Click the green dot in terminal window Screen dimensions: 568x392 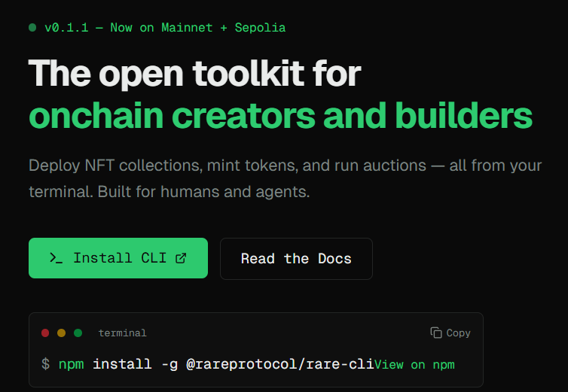(x=78, y=333)
